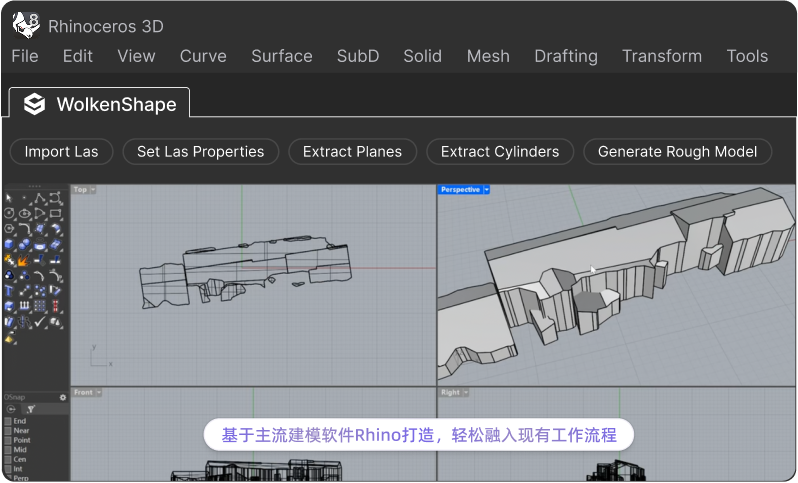Click the Import Las button
Screen dimensions: 798x483
62,152
